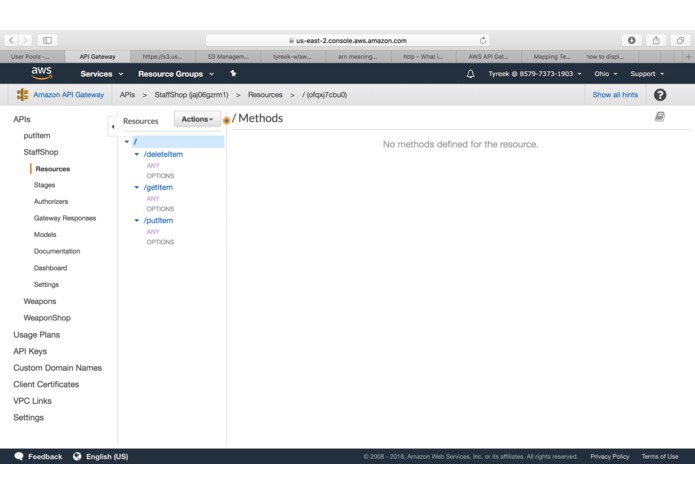This screenshot has width=695, height=494.
Task: Click the Safari share icon
Action: pyautogui.click(x=656, y=40)
